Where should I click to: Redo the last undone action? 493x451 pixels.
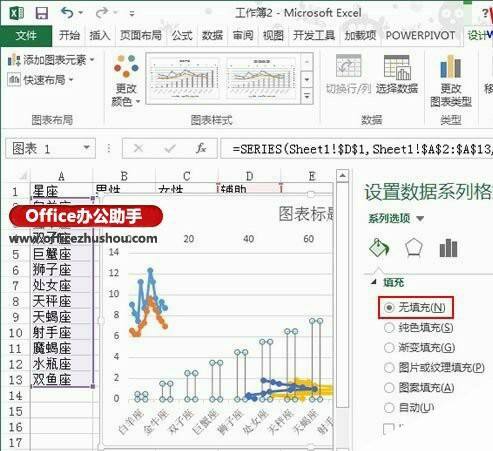pos(102,13)
